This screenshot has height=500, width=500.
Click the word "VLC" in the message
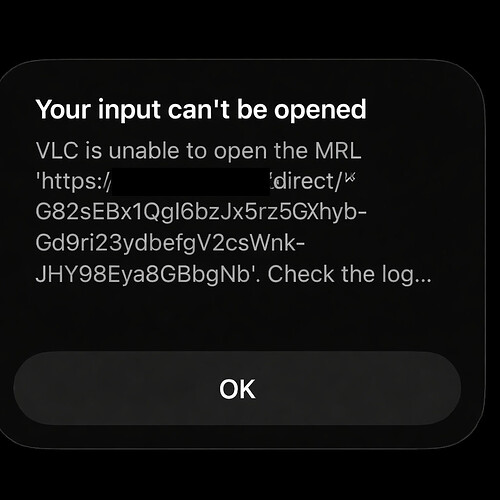57,151
